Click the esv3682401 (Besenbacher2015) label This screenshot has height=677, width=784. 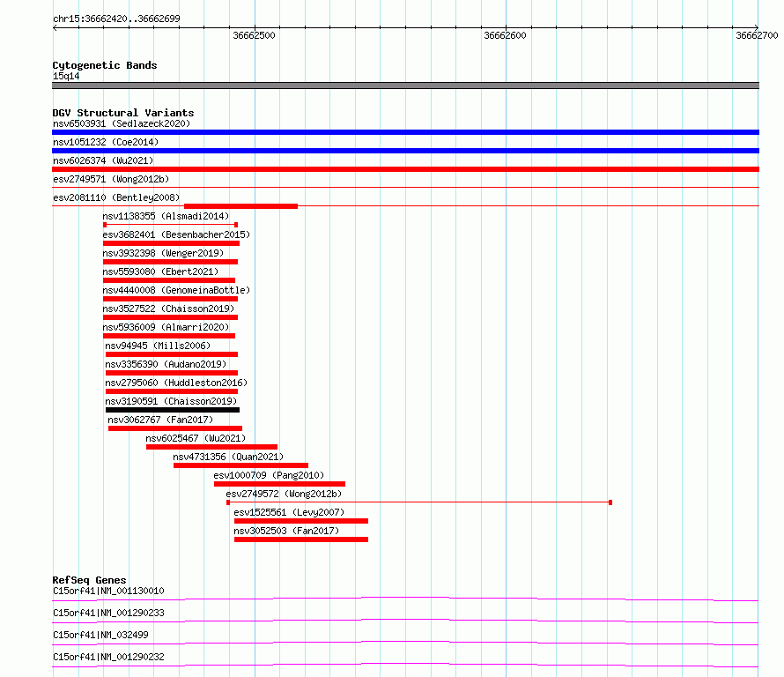click(x=176, y=234)
